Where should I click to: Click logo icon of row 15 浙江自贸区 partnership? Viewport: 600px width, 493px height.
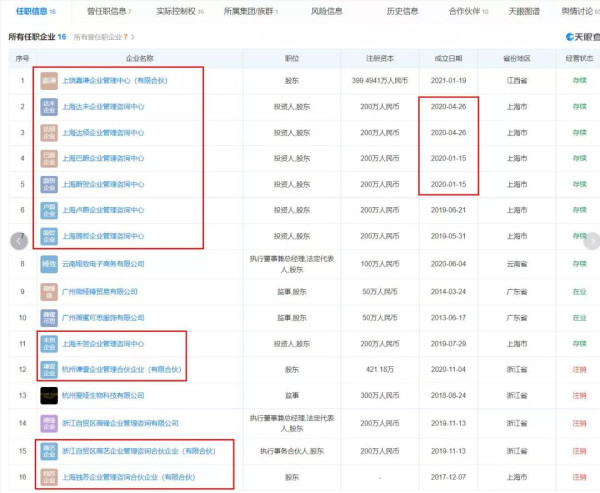click(x=49, y=451)
